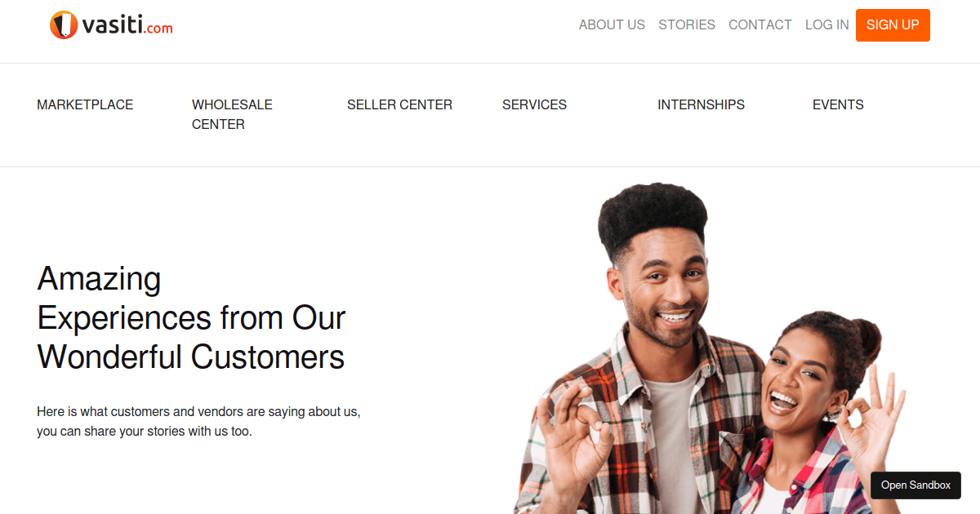Click the Open Sandbox button
Image resolution: width=980 pixels, height=514 pixels.
(915, 485)
